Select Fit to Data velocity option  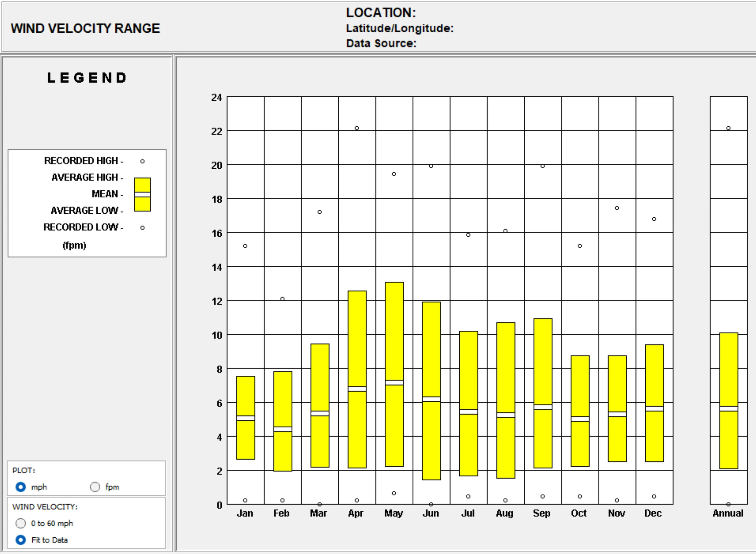tap(21, 540)
